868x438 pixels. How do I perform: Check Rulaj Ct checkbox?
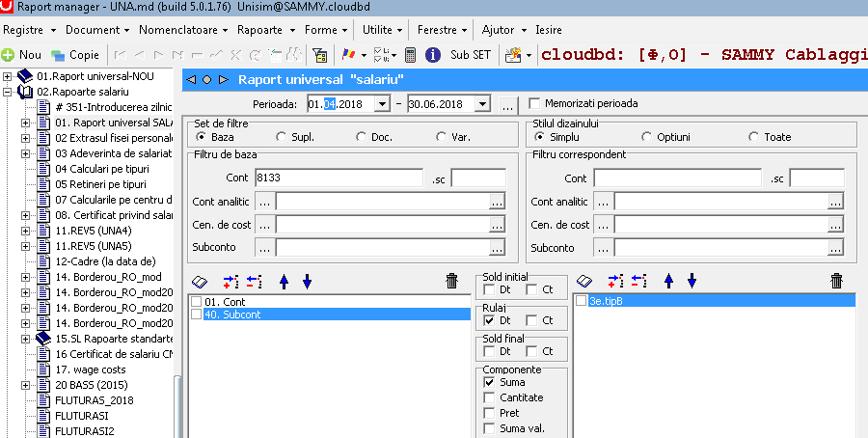click(531, 320)
